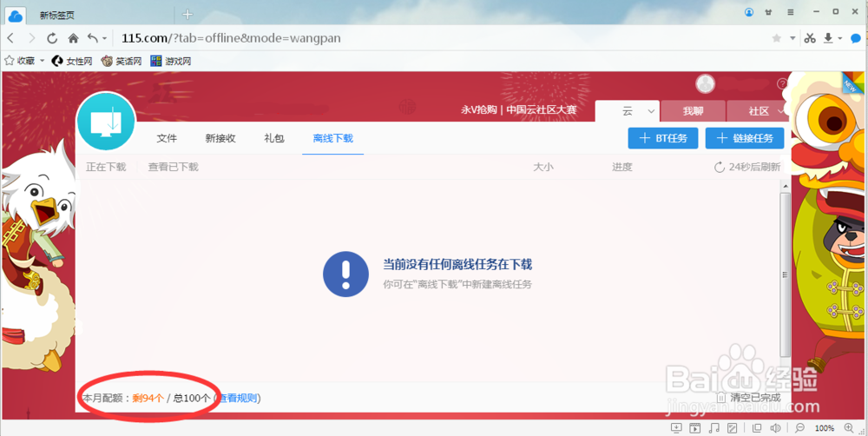
Task: Go forward with the browser forward arrow
Action: 31,38
